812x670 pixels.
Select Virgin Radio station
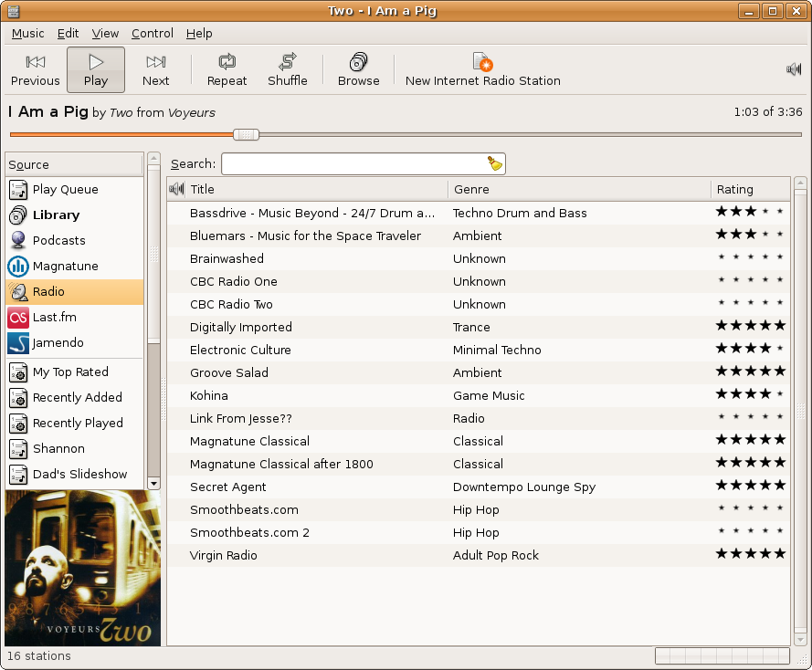tap(478, 555)
